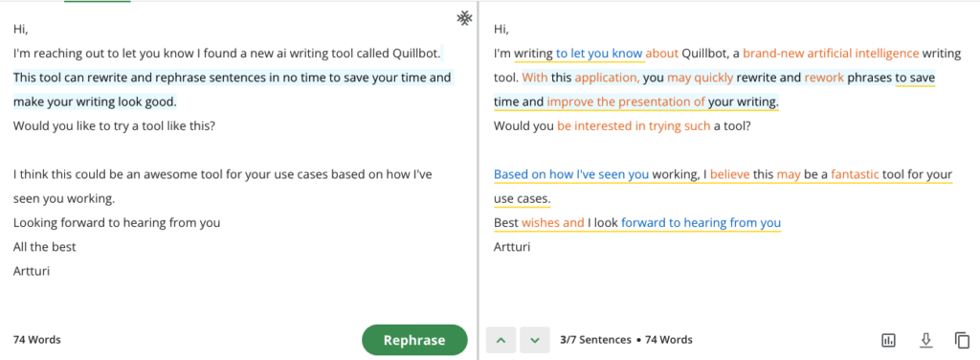The image size is (980, 360).
Task: Click "Would you like to try a tool like this?" in the input
Action: 115,126
